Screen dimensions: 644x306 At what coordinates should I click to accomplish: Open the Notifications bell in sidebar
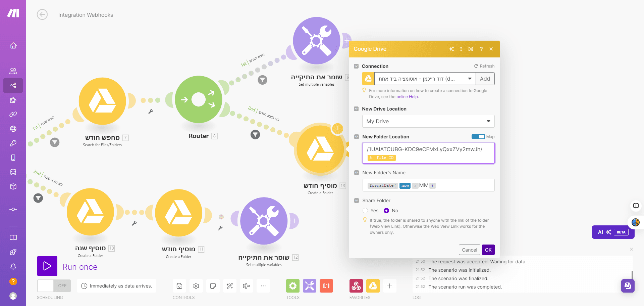coord(13,266)
